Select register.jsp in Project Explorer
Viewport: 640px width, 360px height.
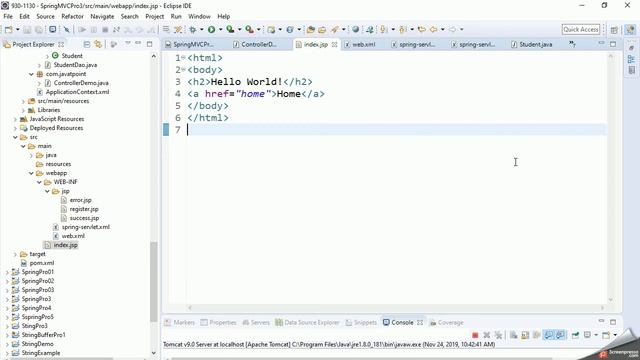coord(84,209)
